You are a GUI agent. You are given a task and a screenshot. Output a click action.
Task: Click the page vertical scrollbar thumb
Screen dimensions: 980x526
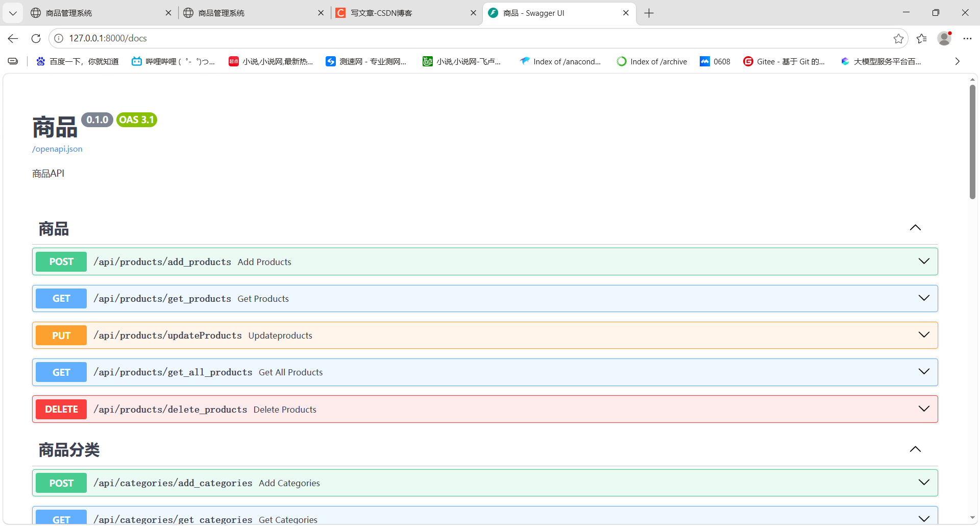pos(972,141)
